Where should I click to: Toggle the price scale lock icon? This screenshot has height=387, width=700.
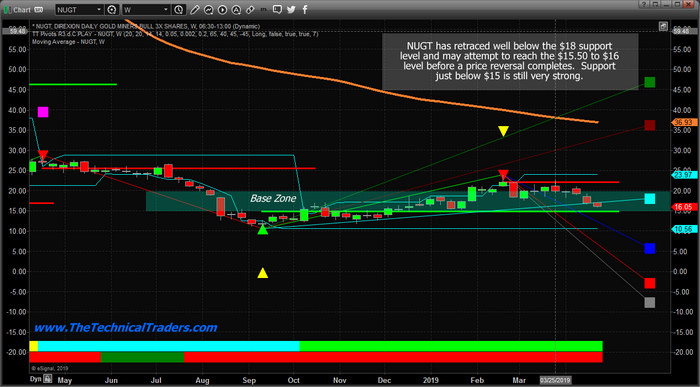[x=663, y=26]
